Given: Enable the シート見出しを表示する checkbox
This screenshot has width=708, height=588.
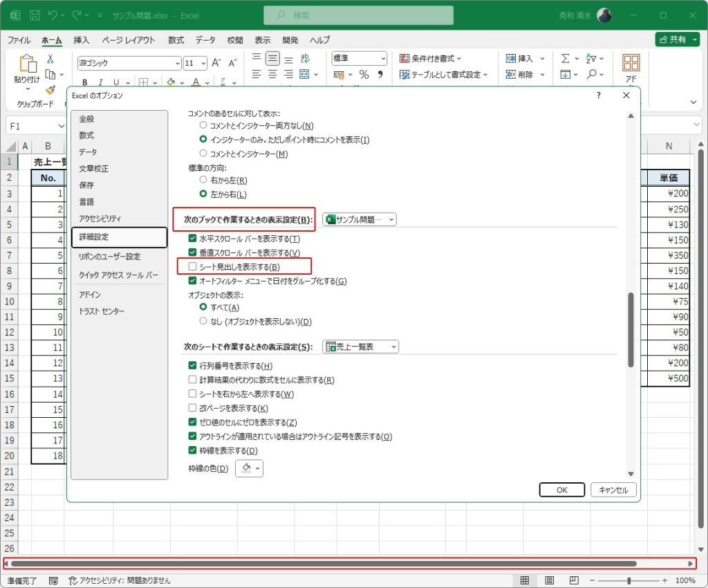Looking at the screenshot, I should (193, 266).
